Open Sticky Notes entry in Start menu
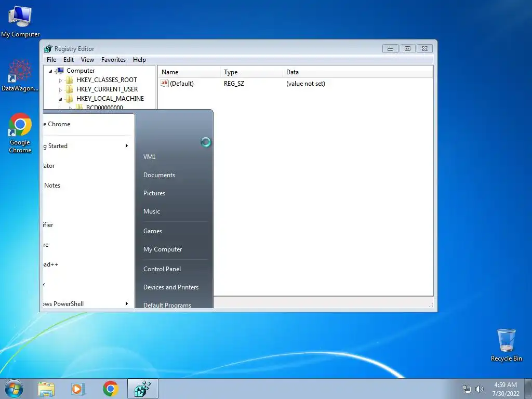The width and height of the screenshot is (532, 399). point(88,185)
